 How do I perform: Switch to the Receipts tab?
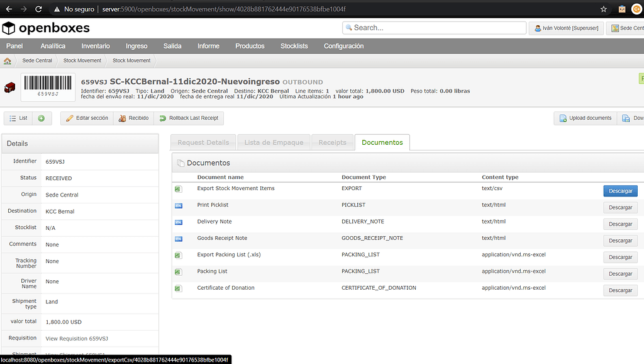pos(332,142)
